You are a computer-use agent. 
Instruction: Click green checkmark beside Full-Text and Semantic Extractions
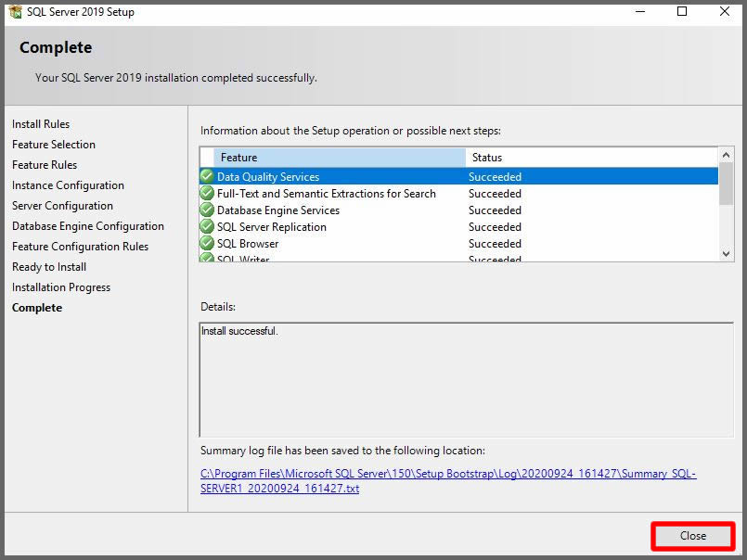point(207,194)
